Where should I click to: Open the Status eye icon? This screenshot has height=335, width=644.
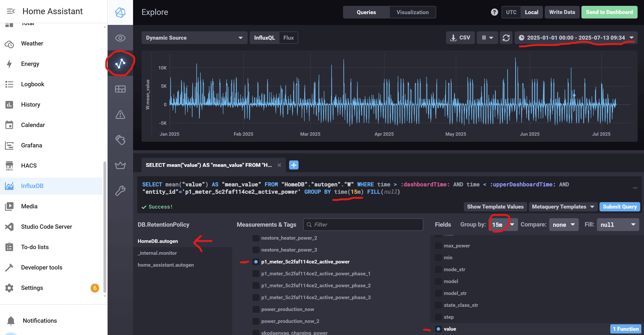(120, 38)
